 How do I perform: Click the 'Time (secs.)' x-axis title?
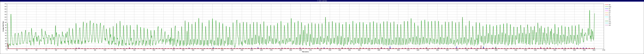305,52
